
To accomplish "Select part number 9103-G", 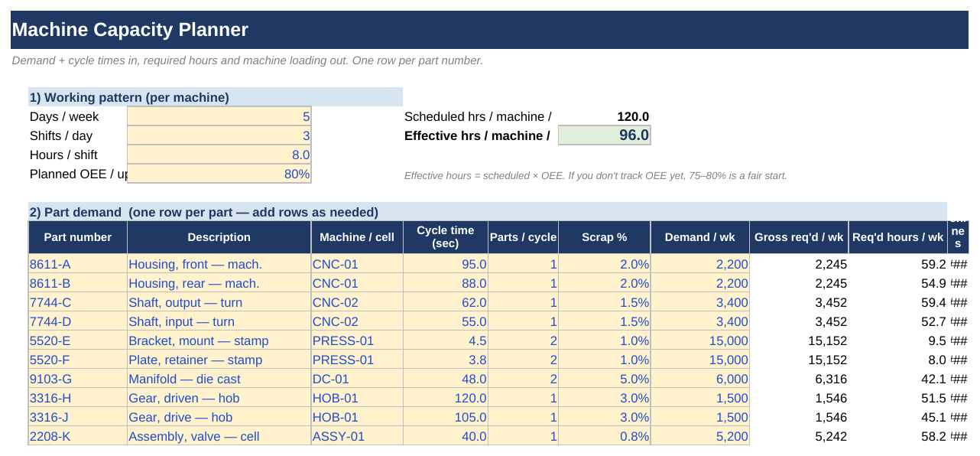I will tap(78, 379).
